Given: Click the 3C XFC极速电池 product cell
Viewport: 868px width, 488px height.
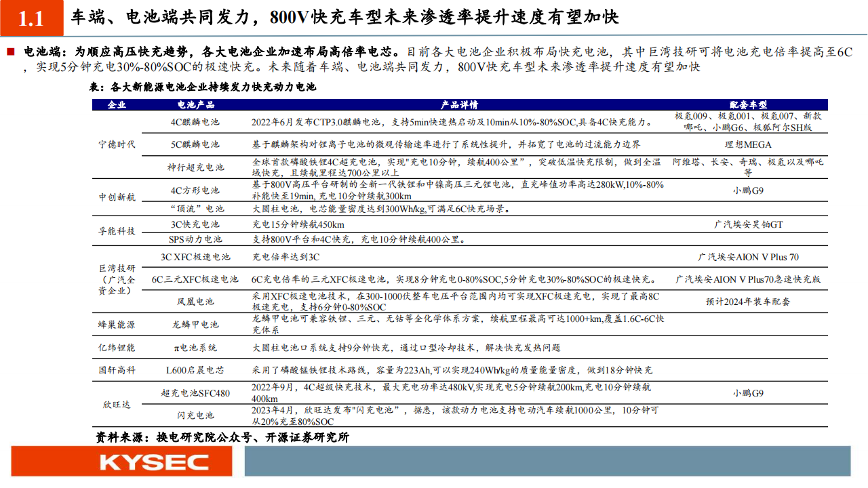Looking at the screenshot, I should click(195, 257).
